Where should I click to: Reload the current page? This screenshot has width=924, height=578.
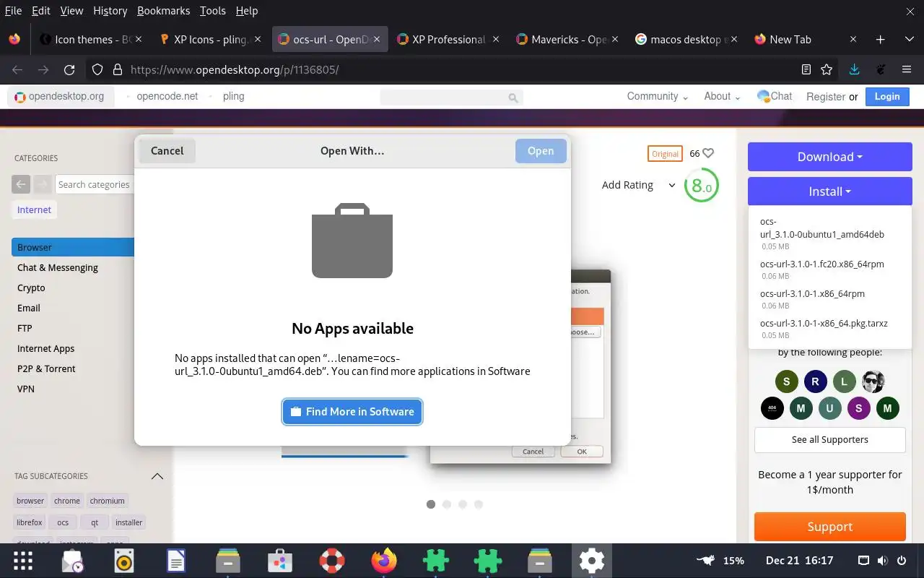click(x=69, y=70)
